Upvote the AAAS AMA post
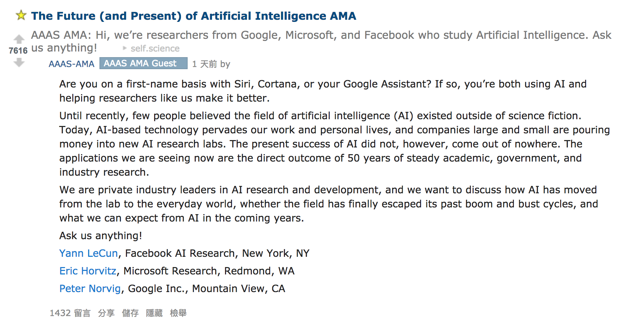 tap(19, 39)
